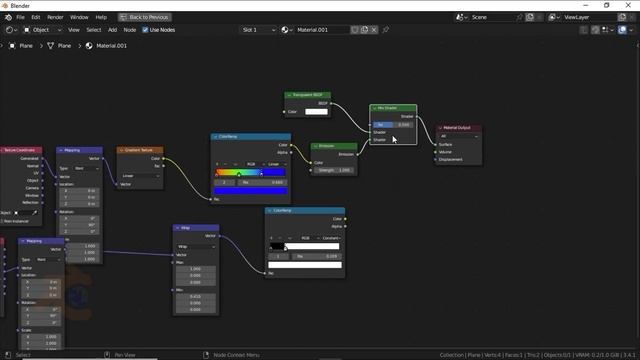Toggle the node overlays icon in header

click(x=622, y=30)
